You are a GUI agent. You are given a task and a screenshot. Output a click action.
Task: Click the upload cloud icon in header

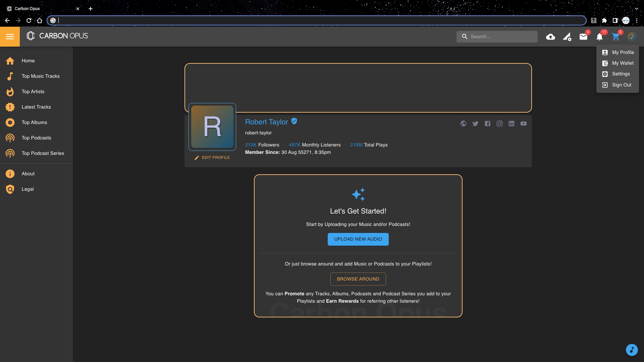550,37
